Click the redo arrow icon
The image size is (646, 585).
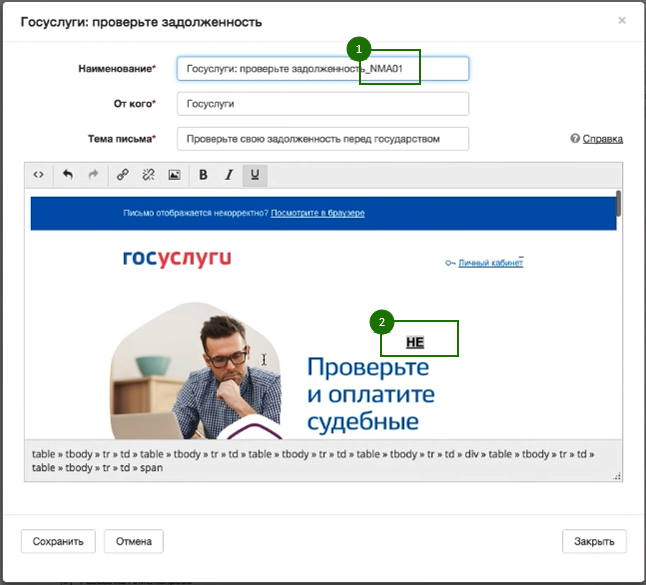coord(94,175)
